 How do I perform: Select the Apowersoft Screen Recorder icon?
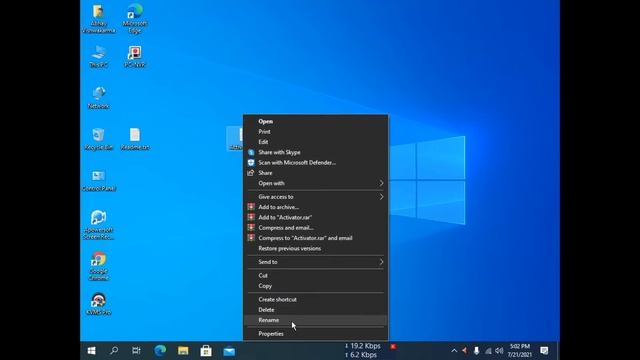(98, 224)
